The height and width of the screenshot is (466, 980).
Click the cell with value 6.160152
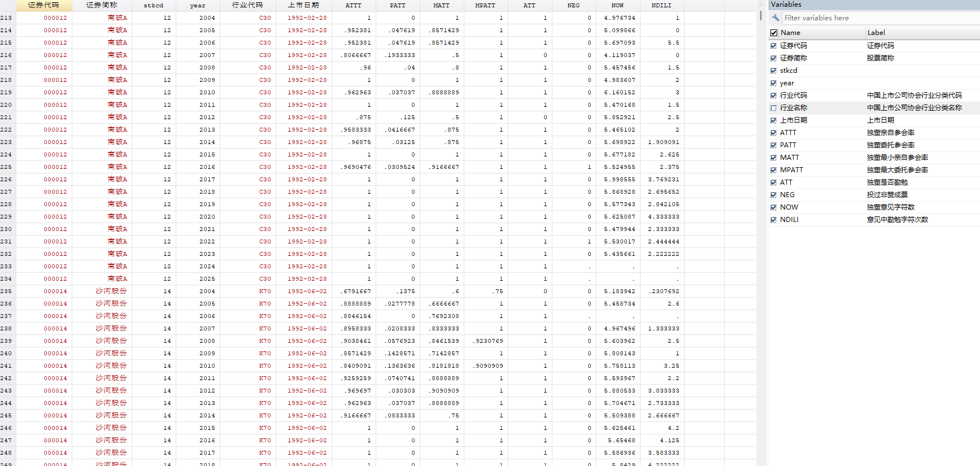[x=617, y=93]
